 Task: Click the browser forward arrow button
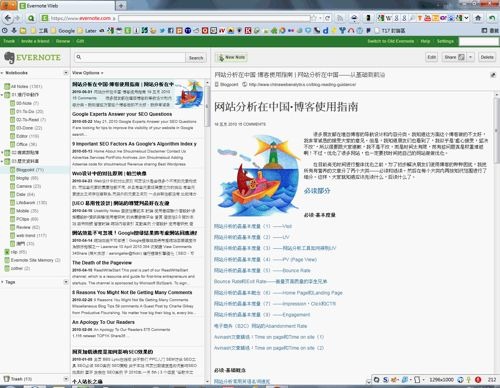point(17,18)
